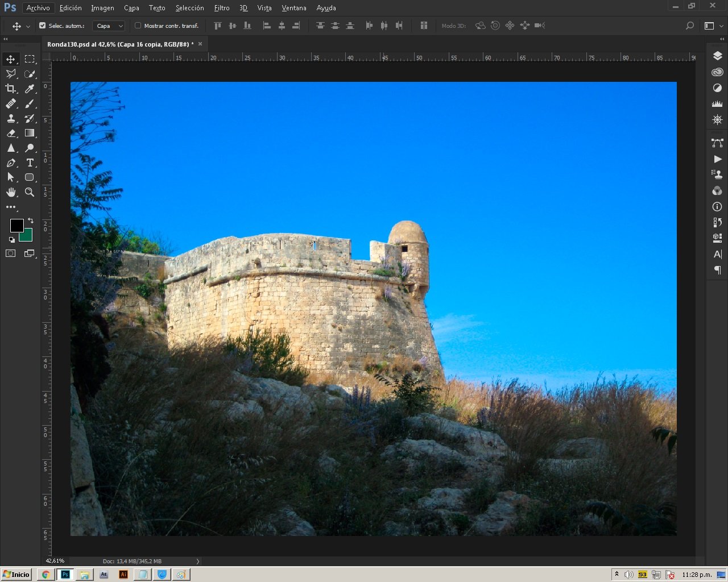Open the 3D panel icon

(x=717, y=238)
